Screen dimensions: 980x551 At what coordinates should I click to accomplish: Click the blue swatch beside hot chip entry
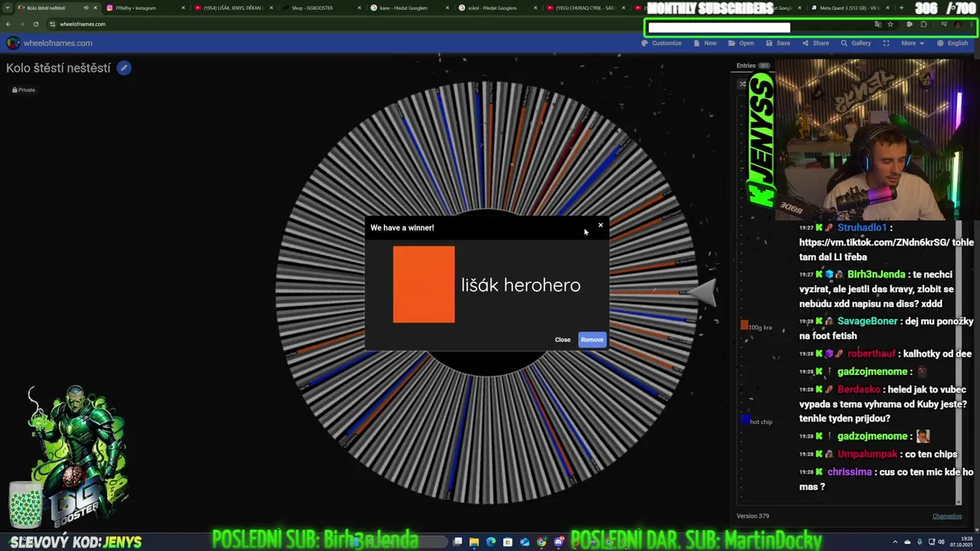[744, 419]
